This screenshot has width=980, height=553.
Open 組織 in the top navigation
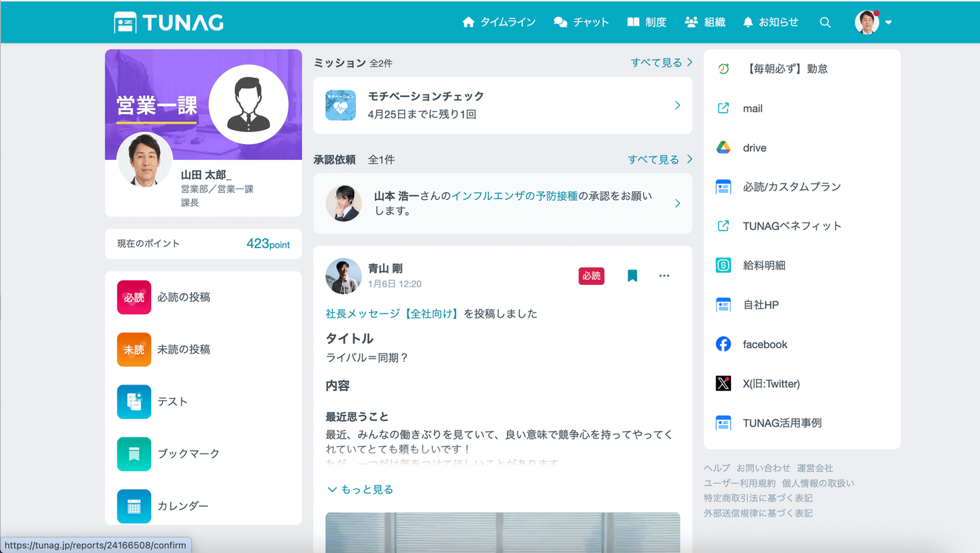[705, 22]
